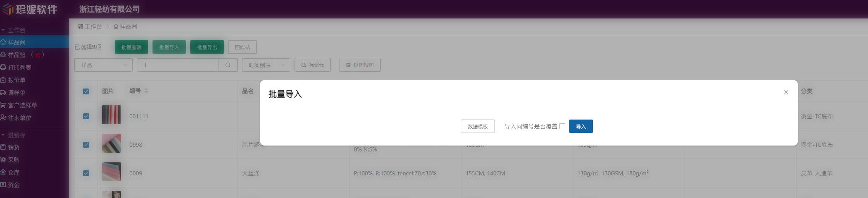Click the 155CM, 140CM width cell
The width and height of the screenshot is (868, 198).
pyautogui.click(x=485, y=173)
